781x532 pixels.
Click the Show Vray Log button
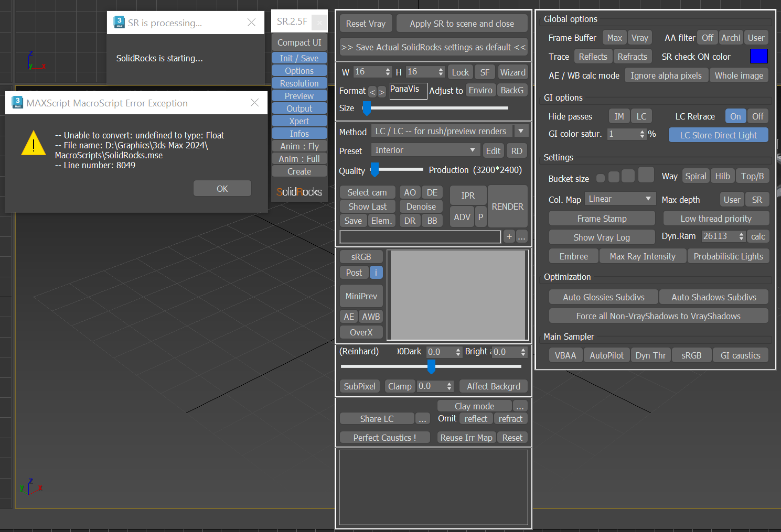(x=602, y=237)
